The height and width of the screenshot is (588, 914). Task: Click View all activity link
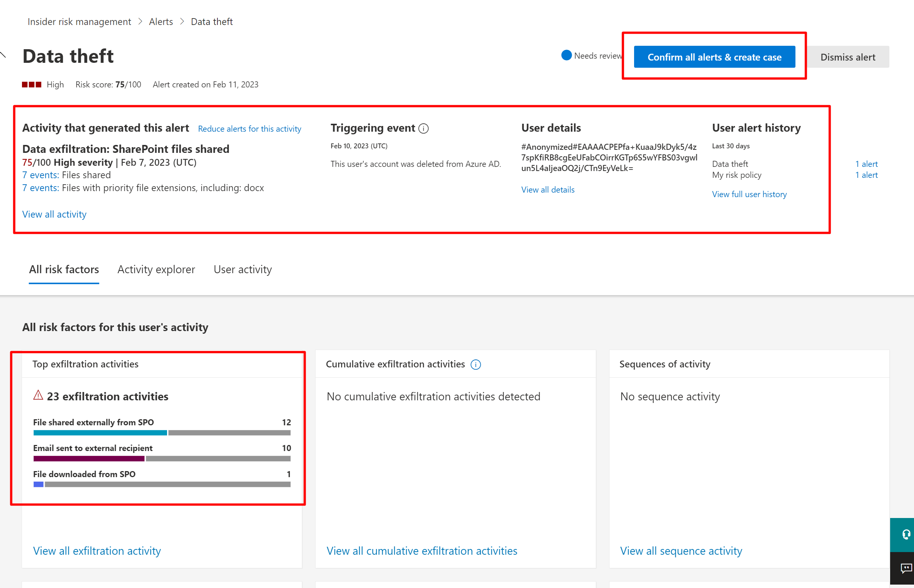[54, 214]
